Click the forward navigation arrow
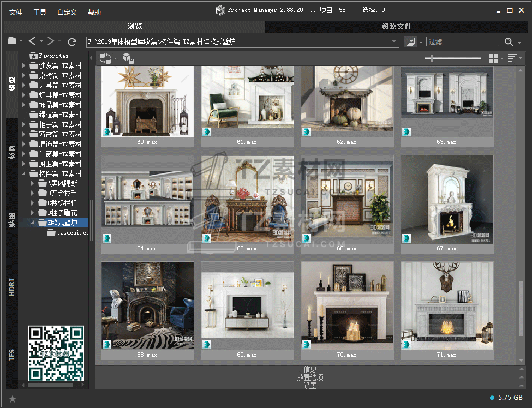532x408 pixels. point(51,41)
